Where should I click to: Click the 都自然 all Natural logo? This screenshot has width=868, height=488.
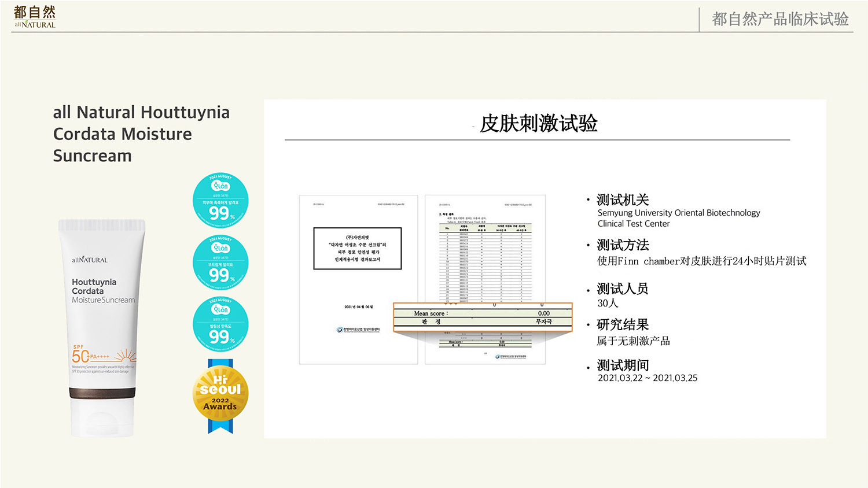(35, 17)
